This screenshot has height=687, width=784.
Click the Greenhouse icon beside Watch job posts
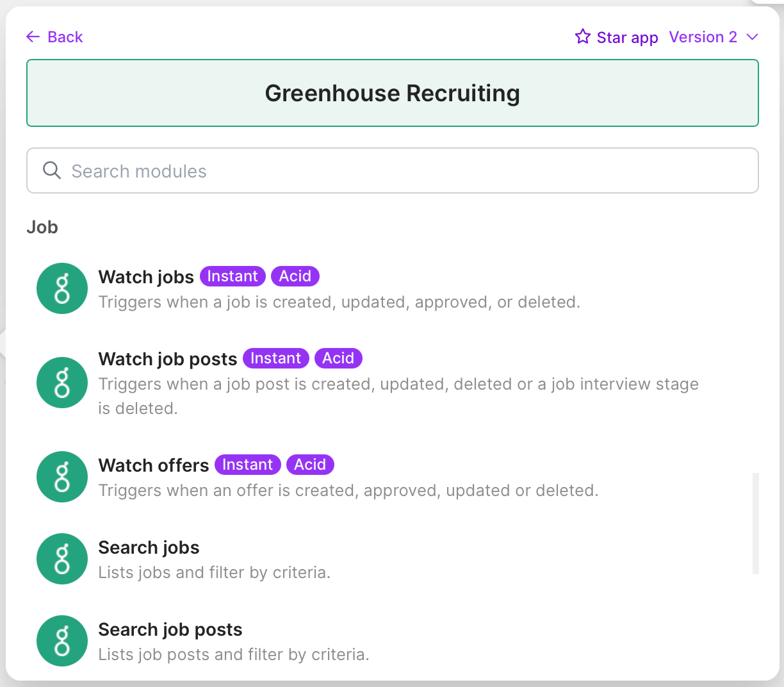pyautogui.click(x=62, y=383)
